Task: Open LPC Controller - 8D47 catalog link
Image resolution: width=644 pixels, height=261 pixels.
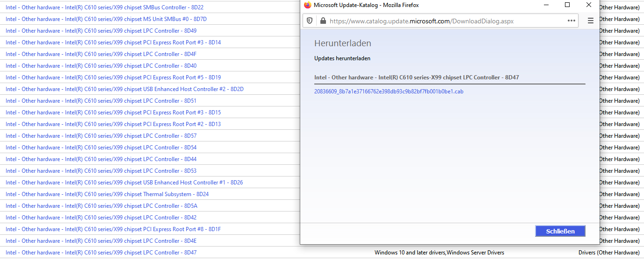Action: pyautogui.click(x=101, y=253)
